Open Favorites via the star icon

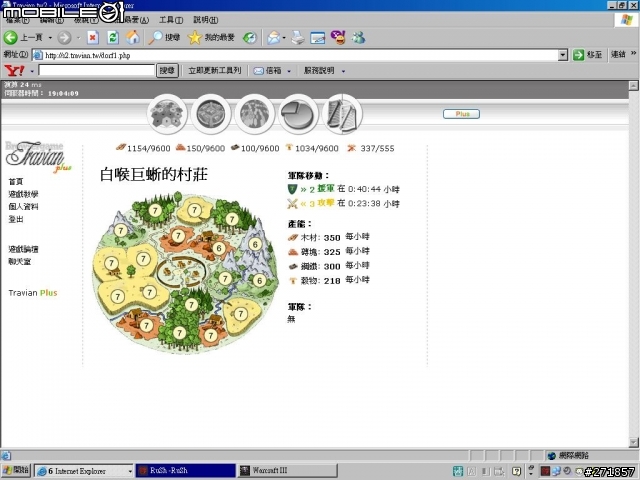pos(195,38)
